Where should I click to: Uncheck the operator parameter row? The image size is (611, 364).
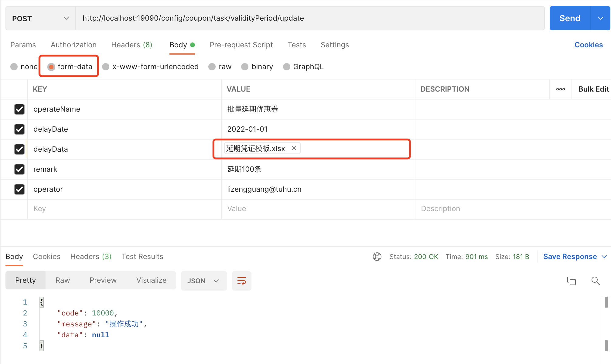pos(19,189)
